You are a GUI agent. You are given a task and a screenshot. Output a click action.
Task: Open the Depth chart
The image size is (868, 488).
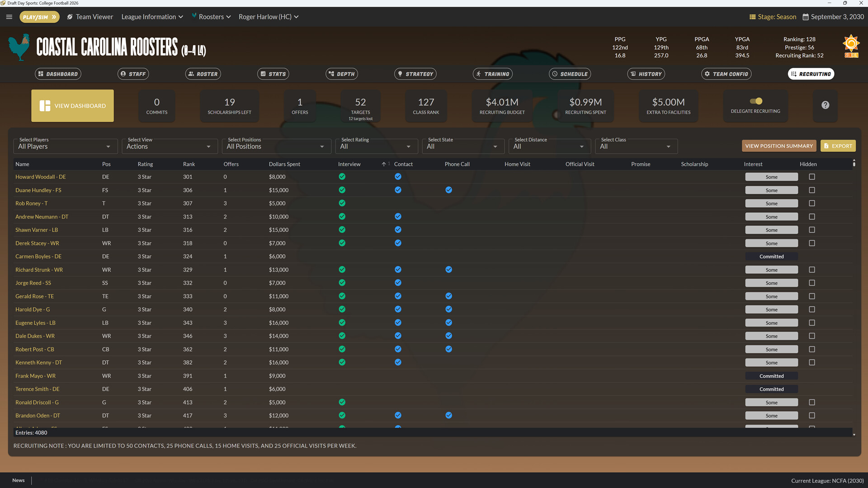tap(341, 74)
